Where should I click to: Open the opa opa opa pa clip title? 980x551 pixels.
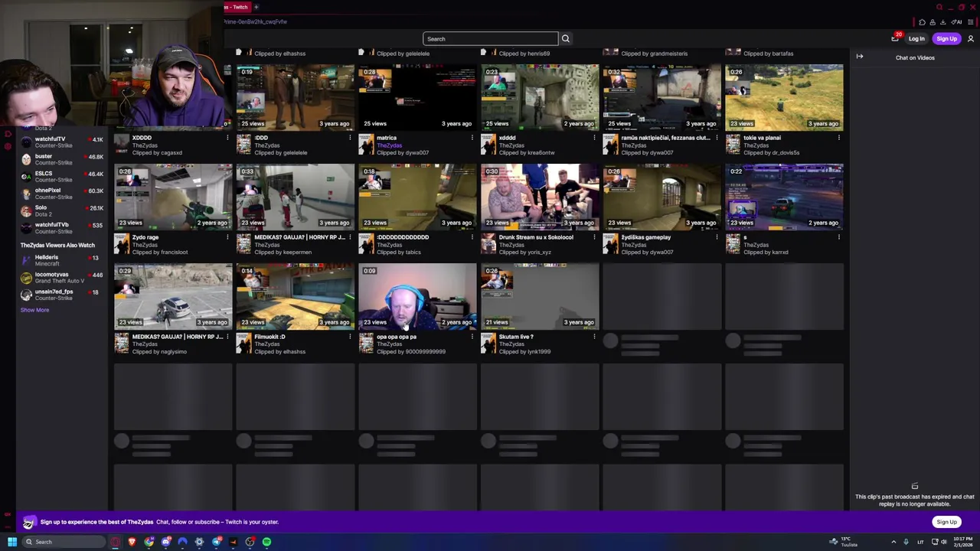tap(397, 337)
